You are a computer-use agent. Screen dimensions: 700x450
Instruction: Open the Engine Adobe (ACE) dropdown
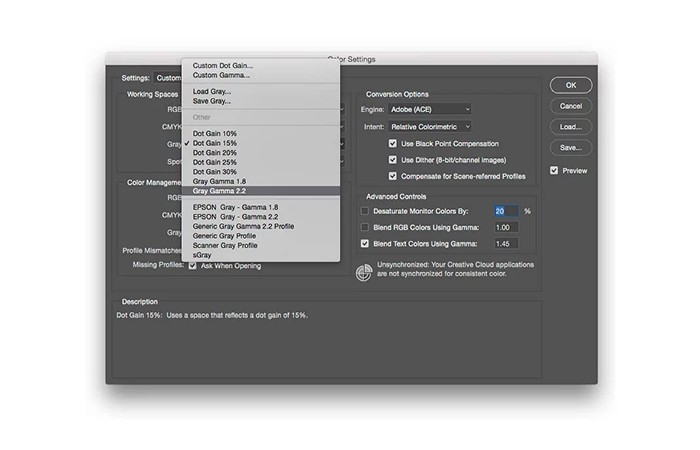tap(429, 109)
